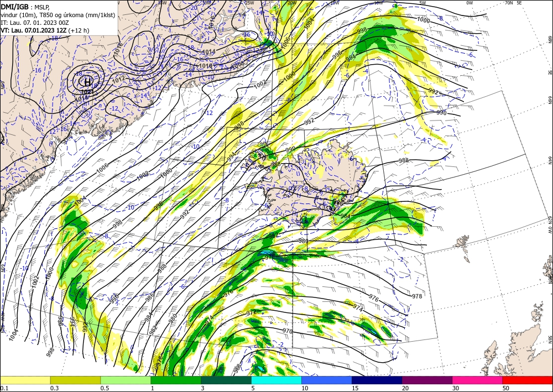
Task: Click the legend value '10' on the scale
Action: 305,388
